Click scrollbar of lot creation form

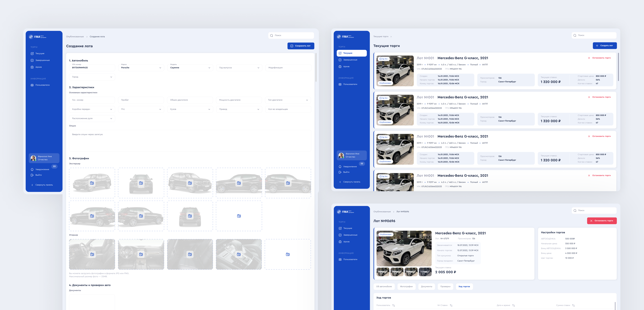[x=316, y=67]
